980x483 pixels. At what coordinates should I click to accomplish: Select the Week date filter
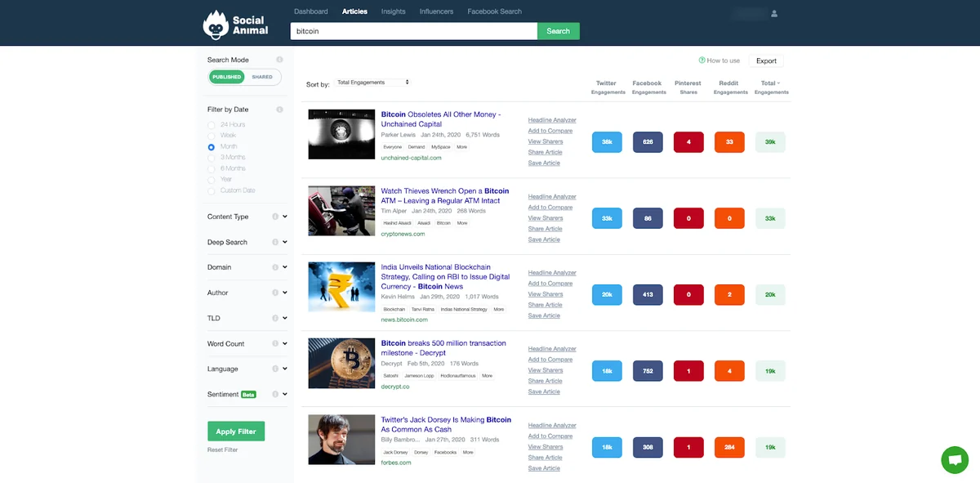pyautogui.click(x=212, y=136)
